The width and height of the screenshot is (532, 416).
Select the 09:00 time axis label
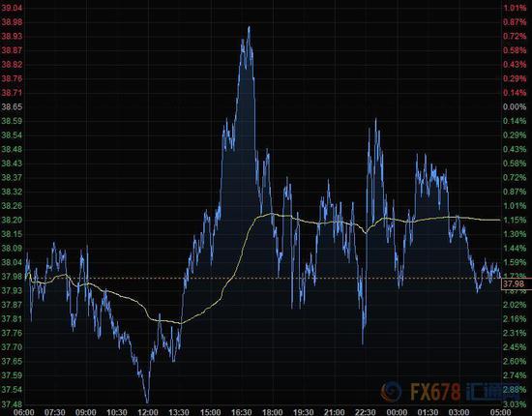[85, 412]
